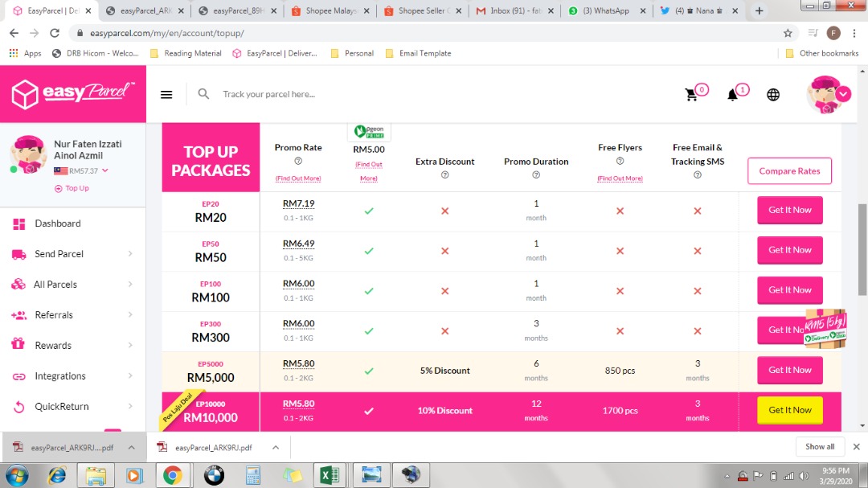The height and width of the screenshot is (488, 868).
Task: Click the browser address bar
Action: pos(432,33)
